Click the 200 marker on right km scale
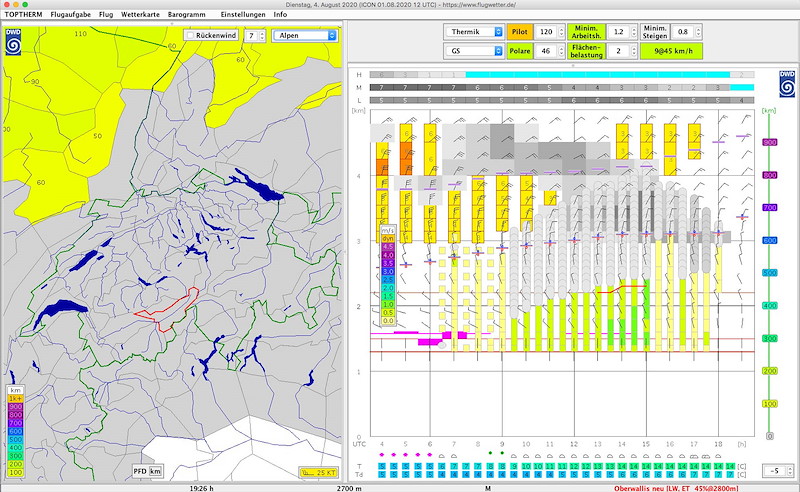The width and height of the screenshot is (800, 492). click(769, 371)
